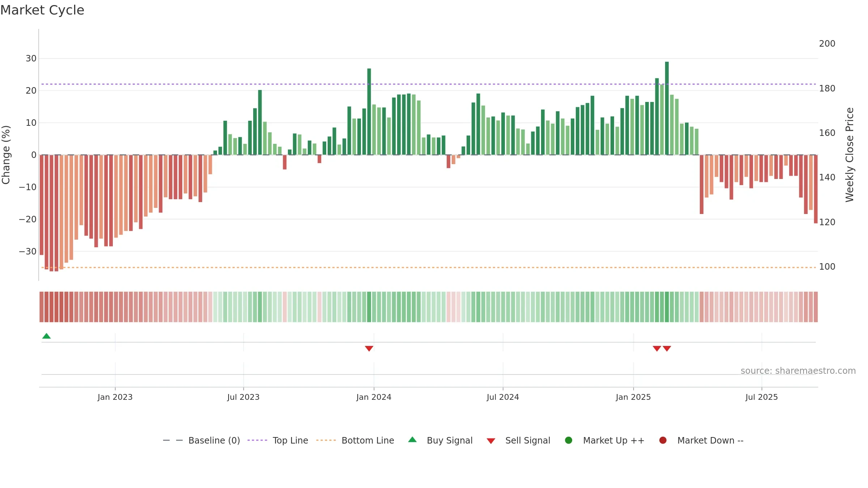The height and width of the screenshot is (488, 868).
Task: Click the purple dotted top line
Action: point(429,84)
